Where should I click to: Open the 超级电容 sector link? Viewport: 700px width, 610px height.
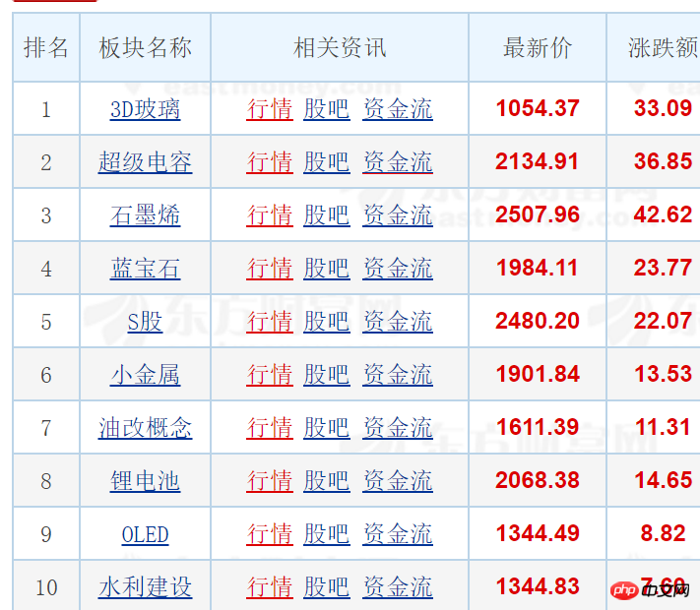pos(145,162)
